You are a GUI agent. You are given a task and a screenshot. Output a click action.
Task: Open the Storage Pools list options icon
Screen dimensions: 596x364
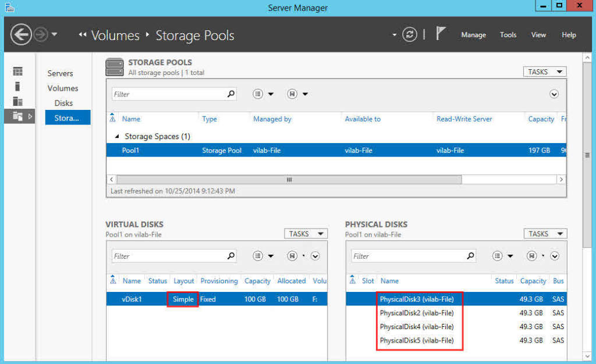click(x=258, y=94)
